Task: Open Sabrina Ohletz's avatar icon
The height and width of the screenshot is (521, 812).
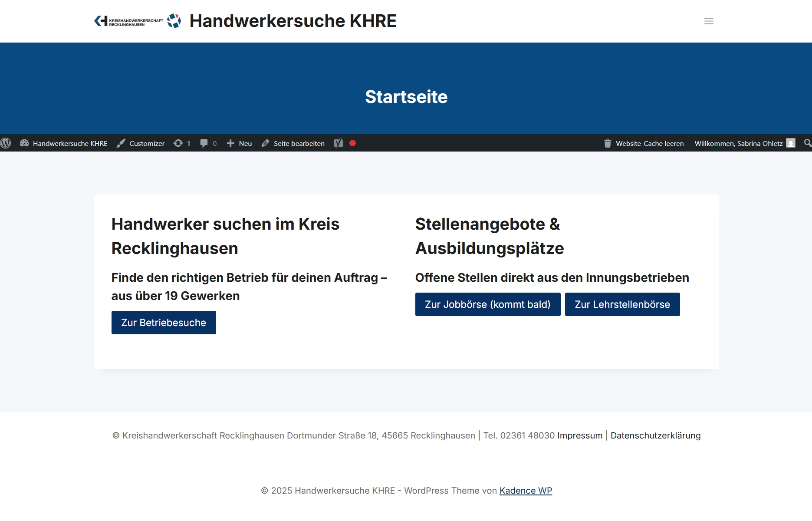Action: [x=791, y=143]
